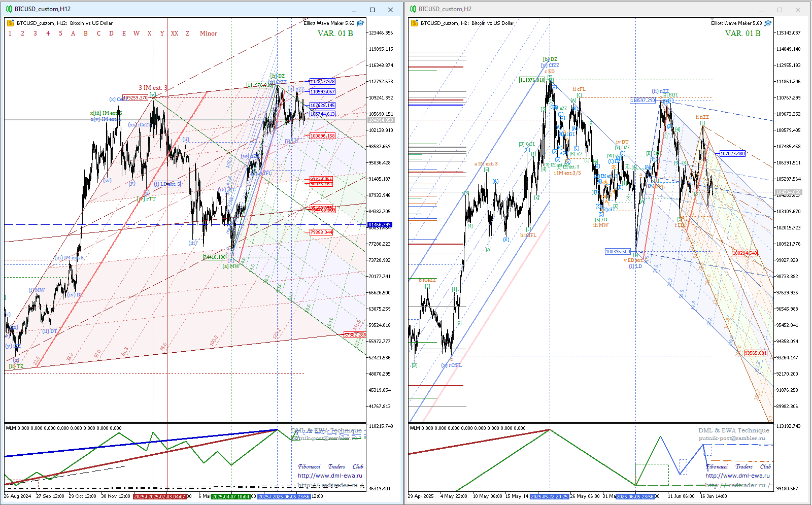Click the Elliott Wave Maker 5.63 label in H2
This screenshot has height=505, width=812.
pyautogui.click(x=736, y=23)
